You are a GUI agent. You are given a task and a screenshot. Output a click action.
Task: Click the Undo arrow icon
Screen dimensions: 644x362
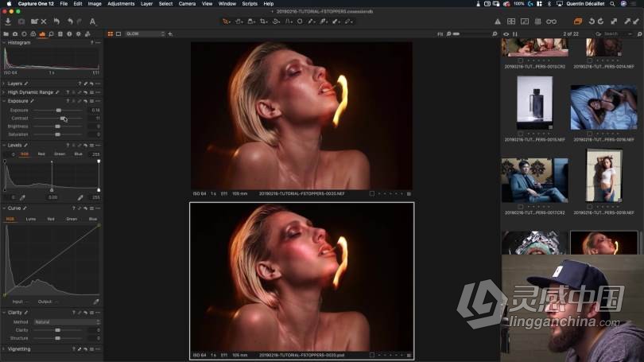(x=70, y=21)
